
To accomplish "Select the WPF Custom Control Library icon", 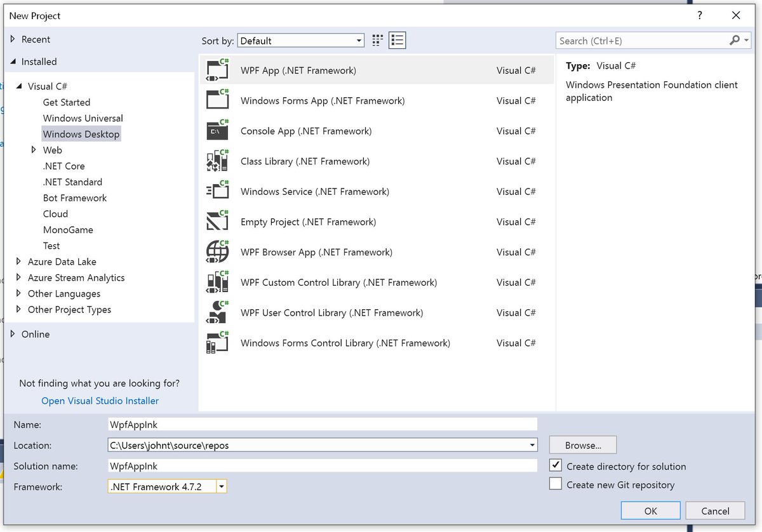I will click(218, 282).
